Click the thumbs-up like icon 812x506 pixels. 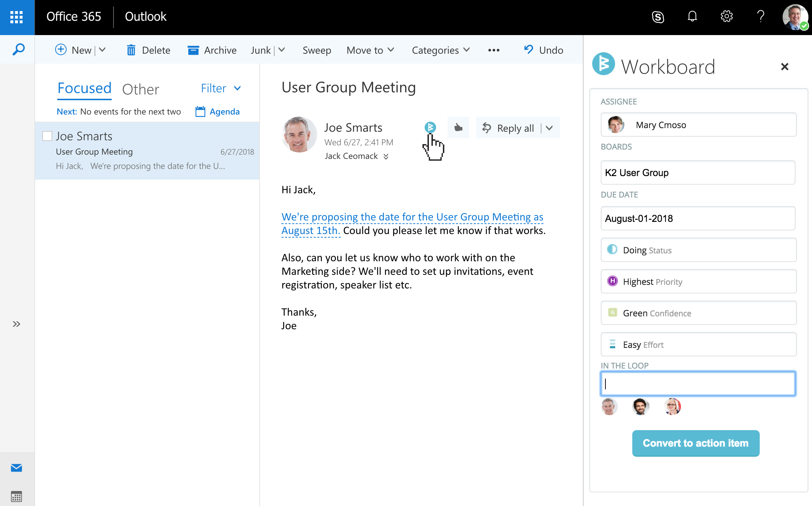458,127
